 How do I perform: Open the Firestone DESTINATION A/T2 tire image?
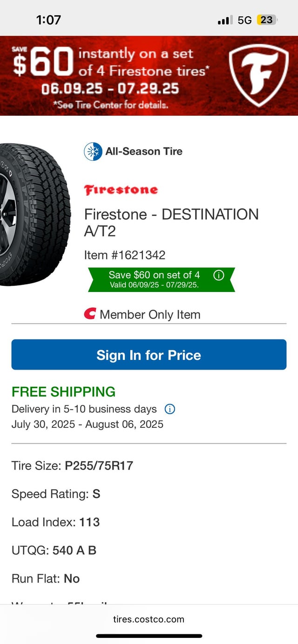point(35,214)
